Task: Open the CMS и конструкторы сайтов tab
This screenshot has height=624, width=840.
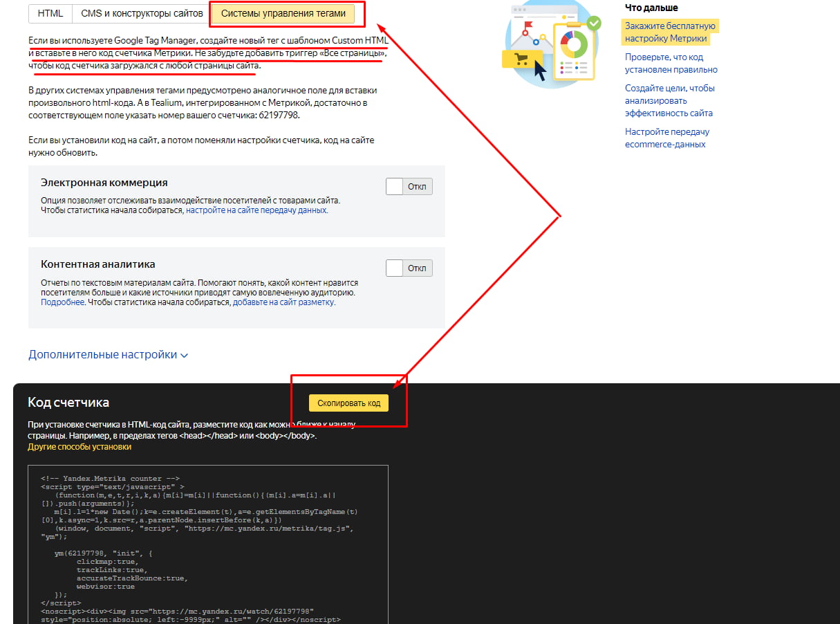Action: pos(142,13)
